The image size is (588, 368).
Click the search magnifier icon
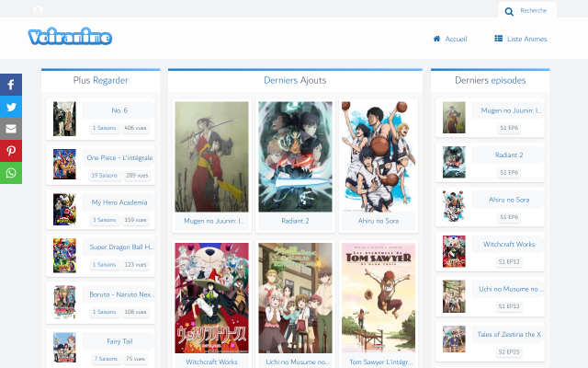[509, 12]
